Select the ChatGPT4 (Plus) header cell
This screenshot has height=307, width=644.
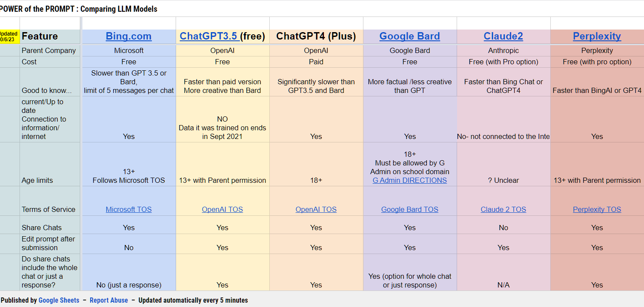pyautogui.click(x=316, y=36)
